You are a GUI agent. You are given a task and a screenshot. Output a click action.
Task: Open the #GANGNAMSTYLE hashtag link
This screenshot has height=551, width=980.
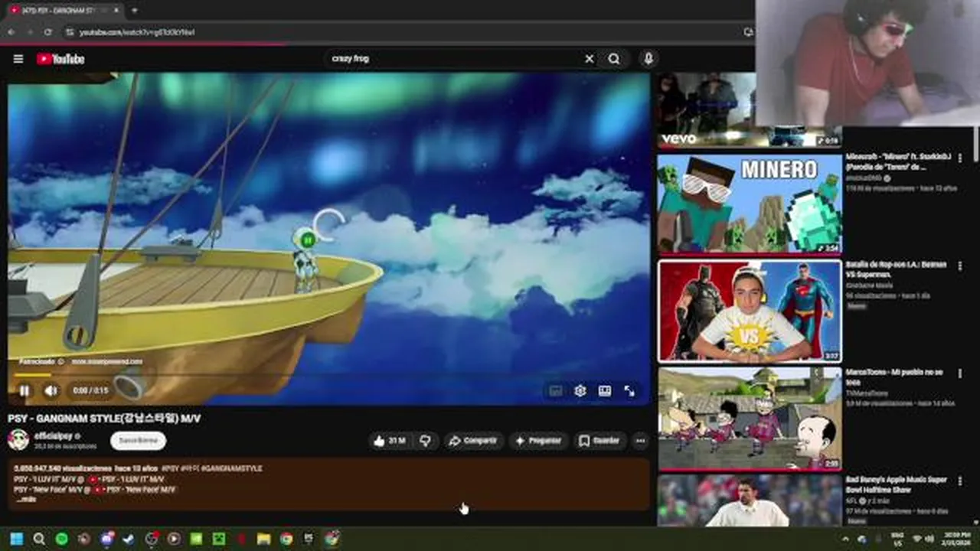coord(232,468)
